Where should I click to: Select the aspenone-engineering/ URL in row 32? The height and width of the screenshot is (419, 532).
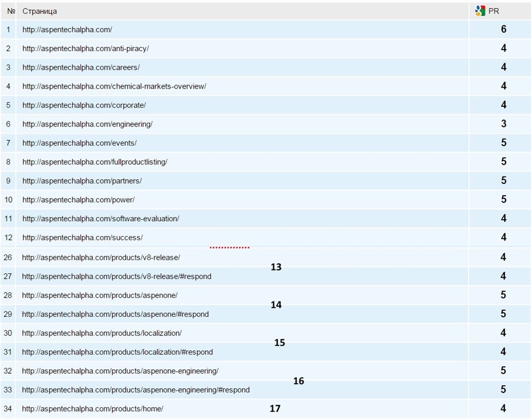click(x=120, y=371)
